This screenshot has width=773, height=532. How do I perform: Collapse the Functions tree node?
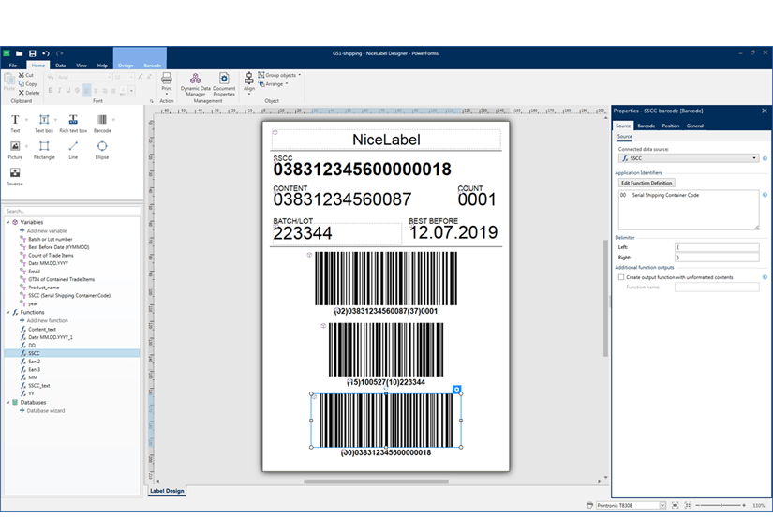[7, 312]
